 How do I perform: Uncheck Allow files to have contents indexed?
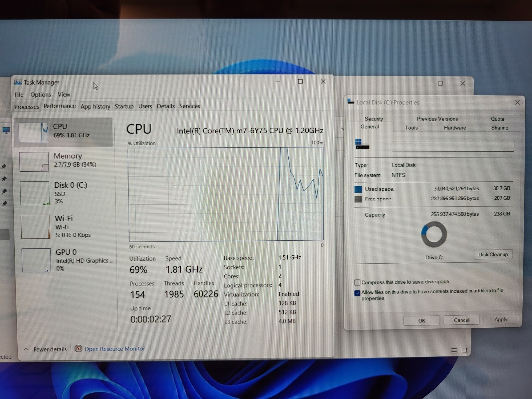tap(357, 293)
